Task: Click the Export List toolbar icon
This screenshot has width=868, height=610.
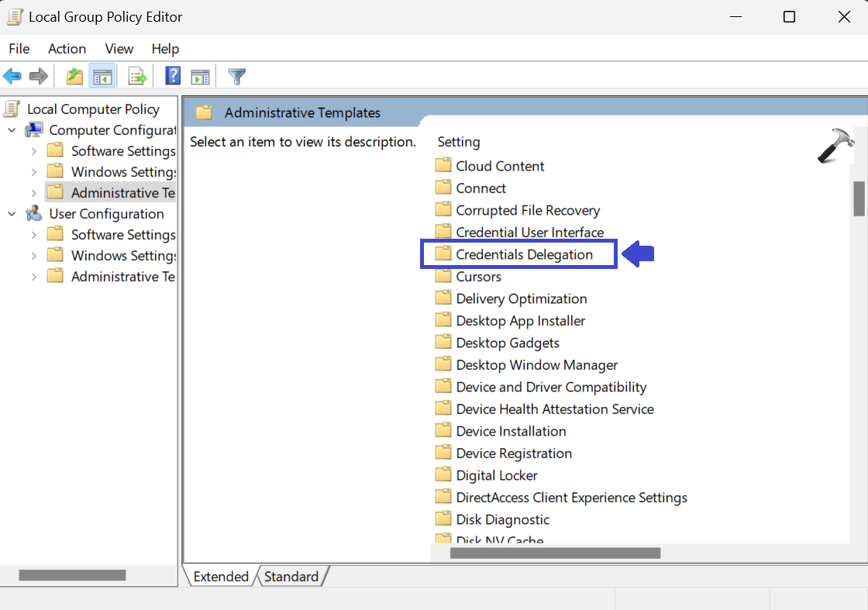Action: pos(137,76)
